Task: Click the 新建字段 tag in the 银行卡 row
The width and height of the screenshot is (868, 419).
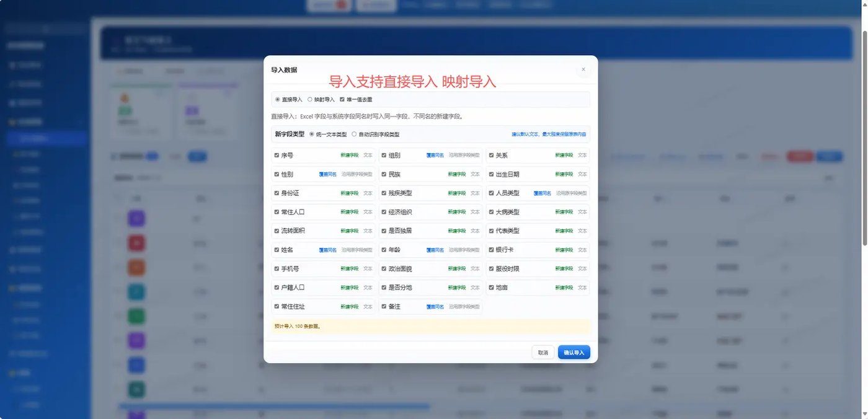Action: [x=564, y=250]
